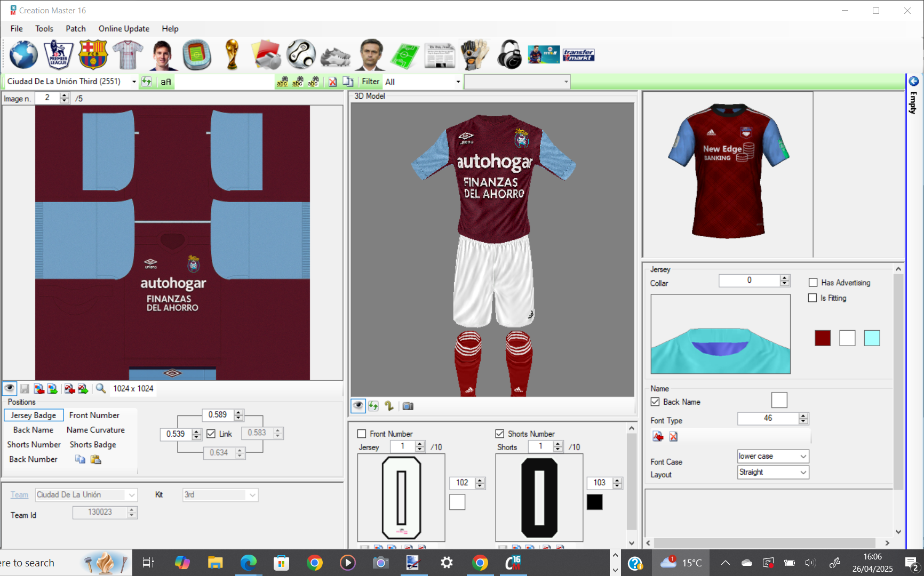
Task: Click the Team link label
Action: (x=20, y=494)
